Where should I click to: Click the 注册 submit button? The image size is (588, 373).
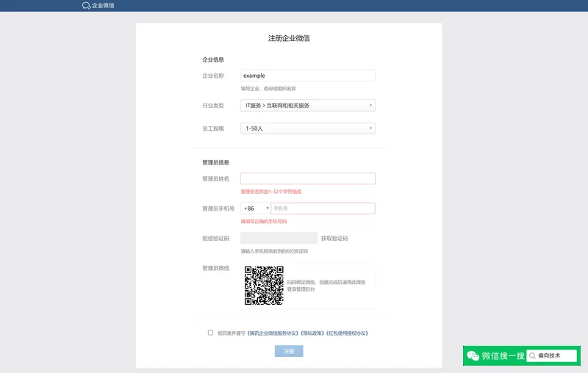289,351
